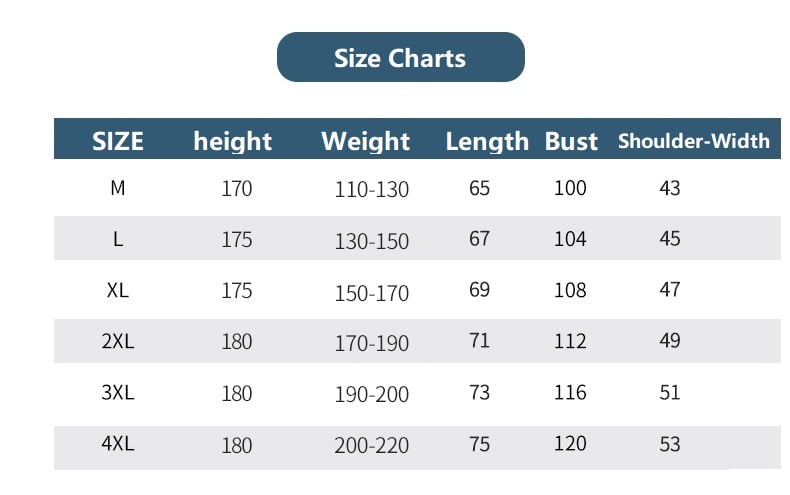The height and width of the screenshot is (495, 790).
Task: Select the SIZE column header
Action: click(118, 141)
